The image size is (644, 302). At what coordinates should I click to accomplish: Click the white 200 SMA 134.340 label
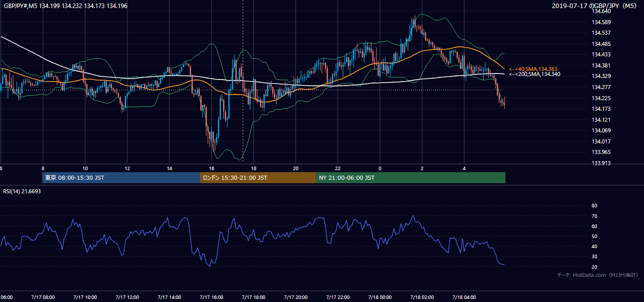tap(535, 74)
